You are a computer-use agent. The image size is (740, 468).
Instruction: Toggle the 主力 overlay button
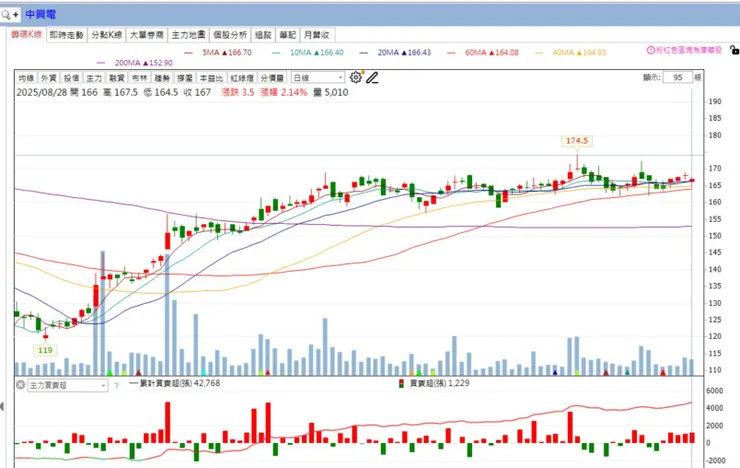tap(94, 78)
